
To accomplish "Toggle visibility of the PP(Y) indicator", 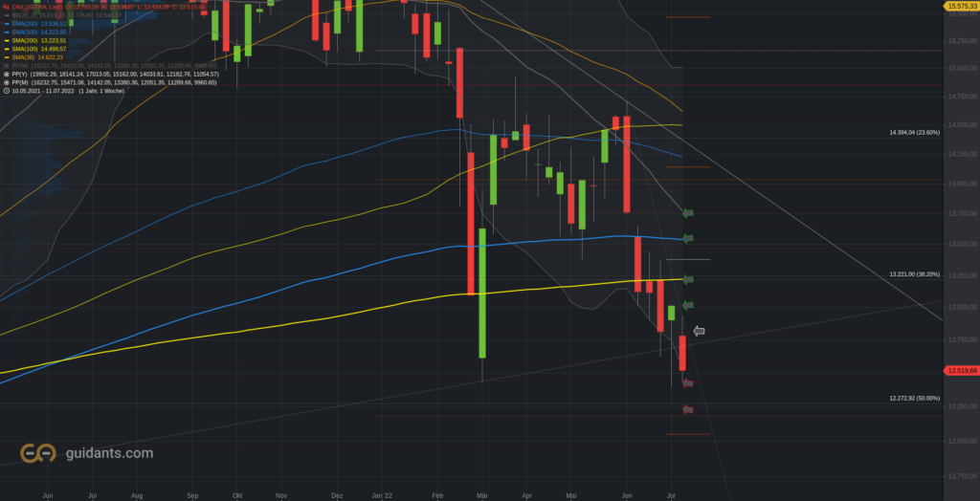I will coord(7,74).
